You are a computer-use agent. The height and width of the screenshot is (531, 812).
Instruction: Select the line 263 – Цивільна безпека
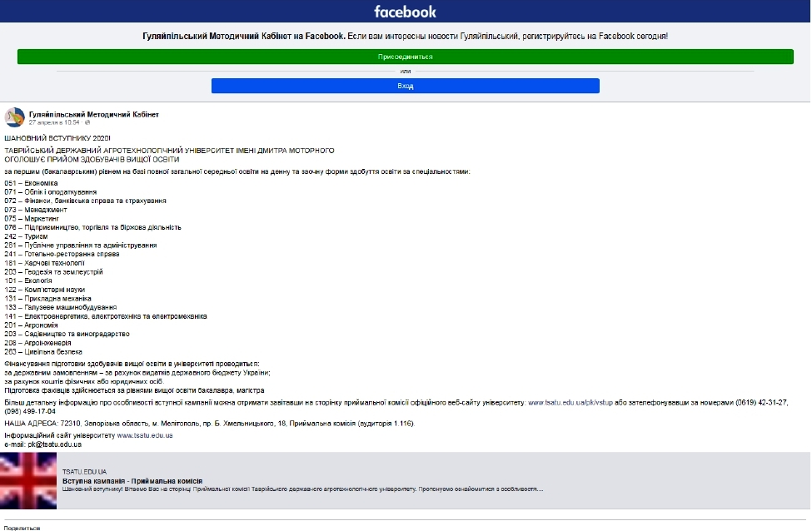coord(43,352)
